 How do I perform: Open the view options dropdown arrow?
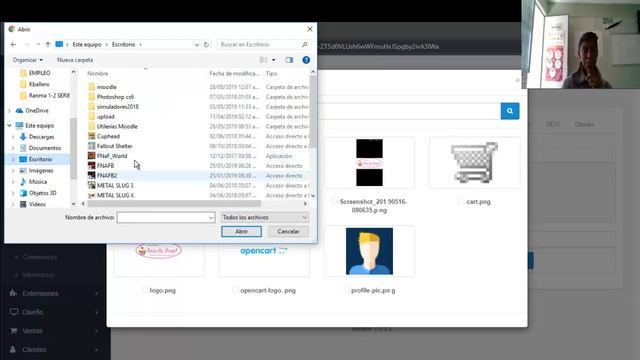click(x=273, y=60)
